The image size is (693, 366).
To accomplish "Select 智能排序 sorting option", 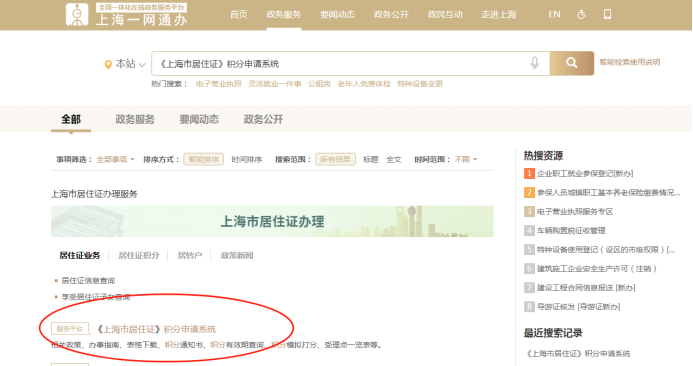I will click(x=204, y=160).
